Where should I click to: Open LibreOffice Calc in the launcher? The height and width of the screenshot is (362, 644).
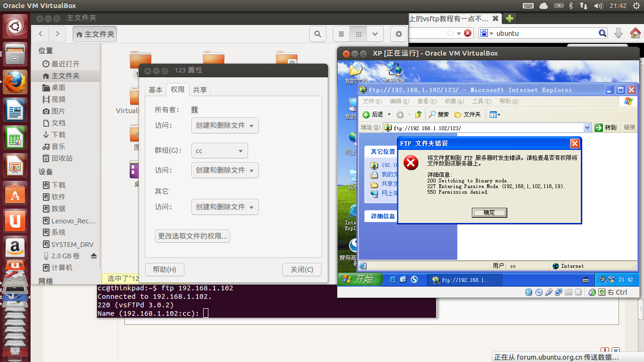coord(15,138)
